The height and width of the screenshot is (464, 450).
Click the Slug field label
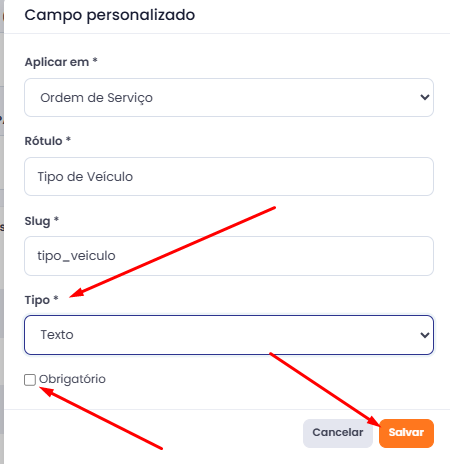(x=42, y=221)
